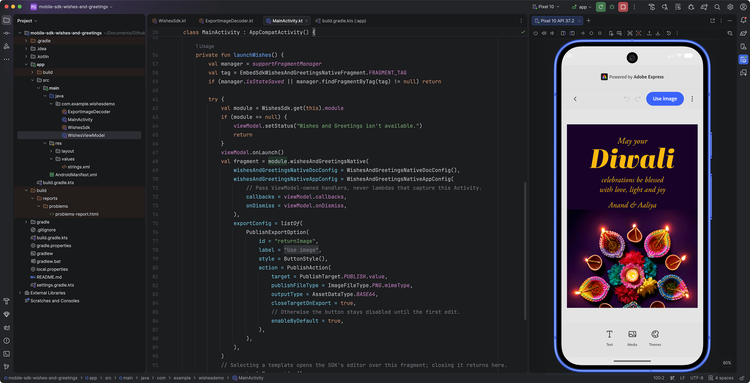Switch to the WishesSdk.kt editor tab
The image size is (750, 383).
[x=169, y=21]
